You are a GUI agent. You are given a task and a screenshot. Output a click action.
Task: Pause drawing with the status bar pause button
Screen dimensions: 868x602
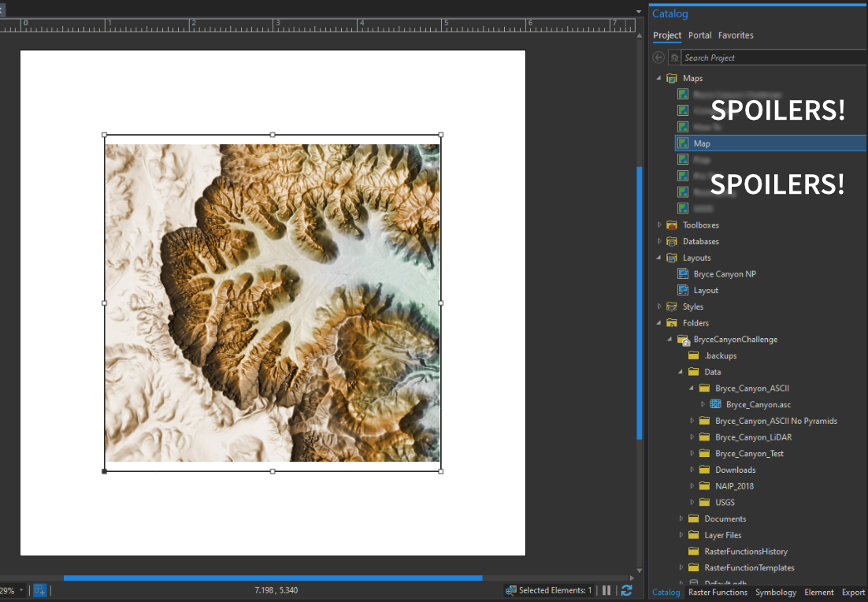pos(606,590)
